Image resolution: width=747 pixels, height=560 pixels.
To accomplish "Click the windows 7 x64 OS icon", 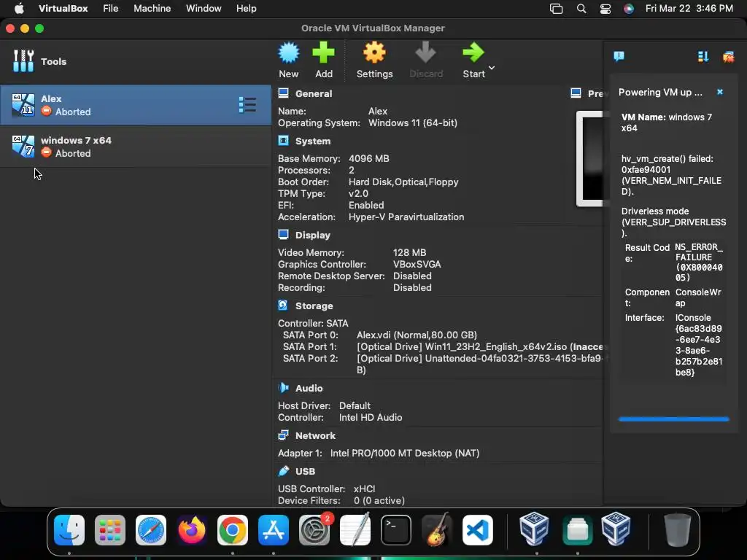I will [x=23, y=147].
